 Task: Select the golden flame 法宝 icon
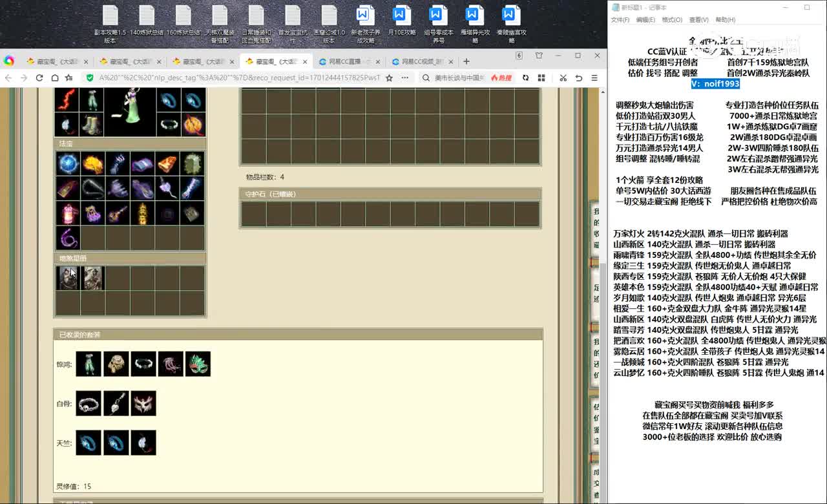click(92, 164)
